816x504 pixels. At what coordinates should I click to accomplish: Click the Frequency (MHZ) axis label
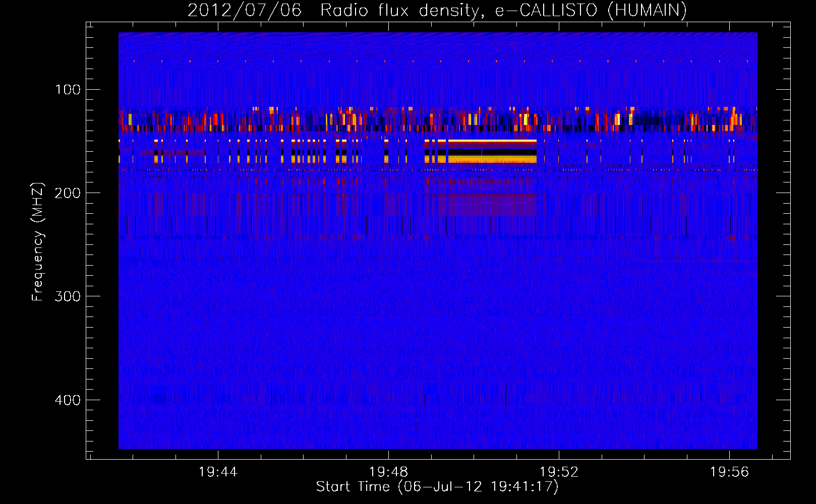pyautogui.click(x=38, y=241)
